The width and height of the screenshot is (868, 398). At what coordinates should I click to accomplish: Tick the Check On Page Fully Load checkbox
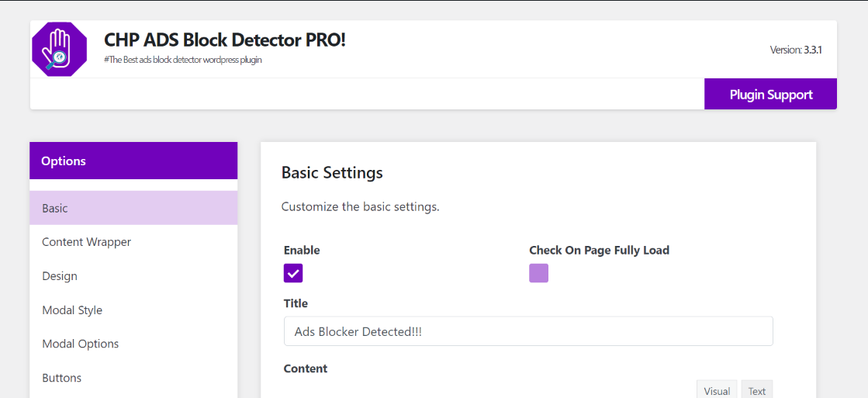538,273
